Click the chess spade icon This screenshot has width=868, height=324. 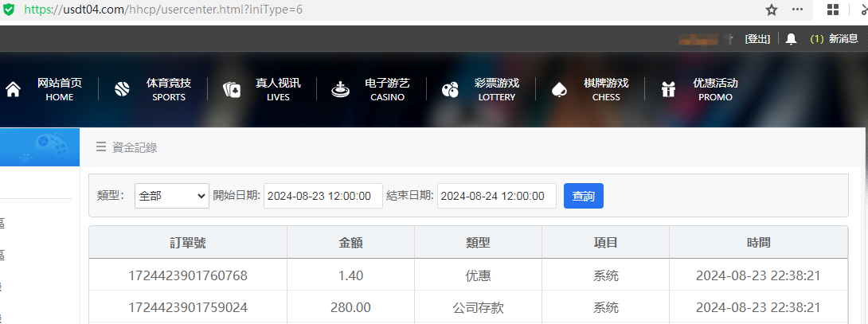(560, 89)
